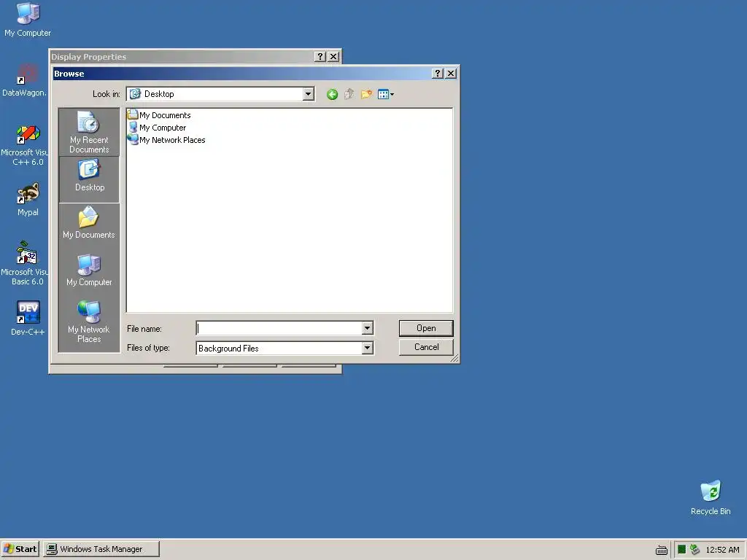Click the Open button
Screen dimensions: 747x560
[426, 328]
